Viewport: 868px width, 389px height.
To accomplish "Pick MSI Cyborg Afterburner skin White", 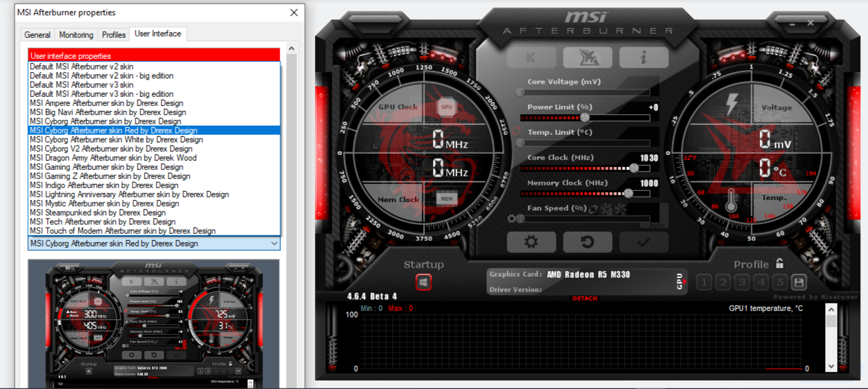I will click(x=154, y=139).
